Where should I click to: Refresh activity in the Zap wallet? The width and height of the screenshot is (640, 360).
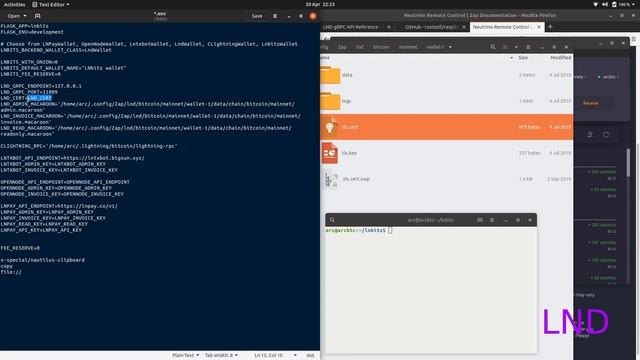[606, 135]
